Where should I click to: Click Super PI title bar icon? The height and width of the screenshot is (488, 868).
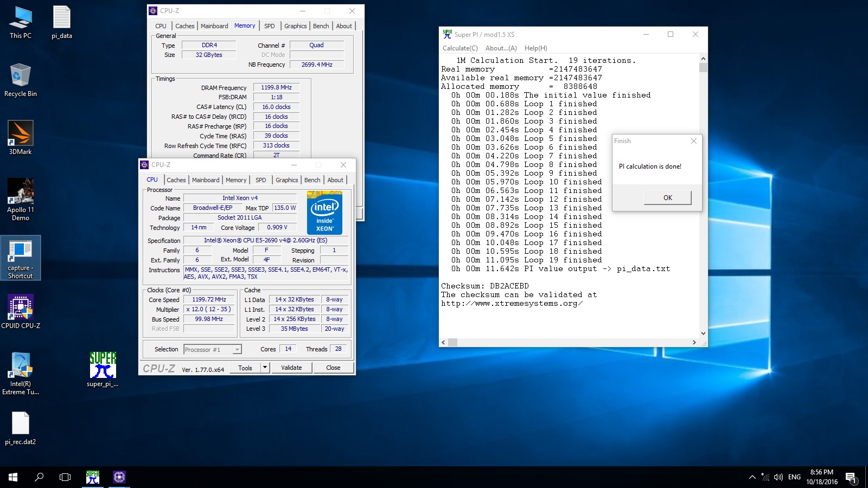coord(447,34)
